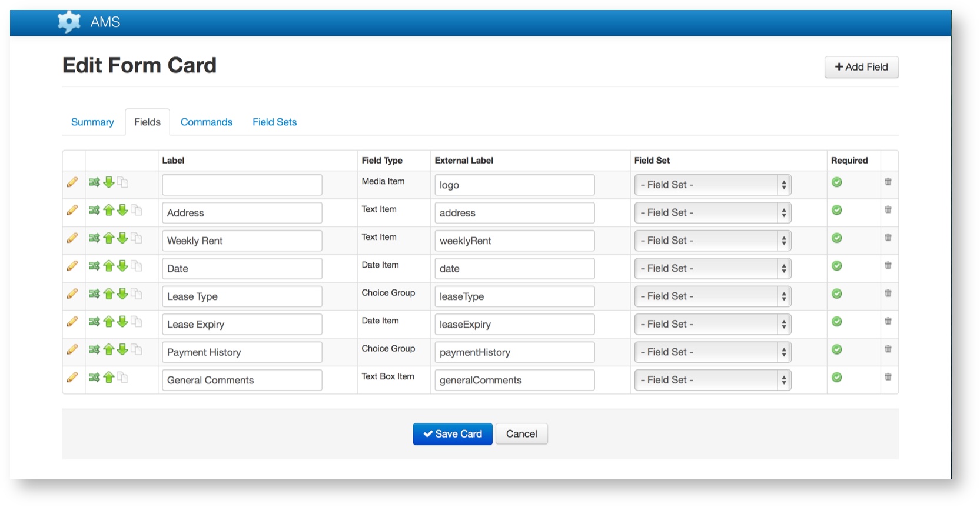This screenshot has height=507, width=980.
Task: Open the Field Sets tab
Action: (274, 122)
